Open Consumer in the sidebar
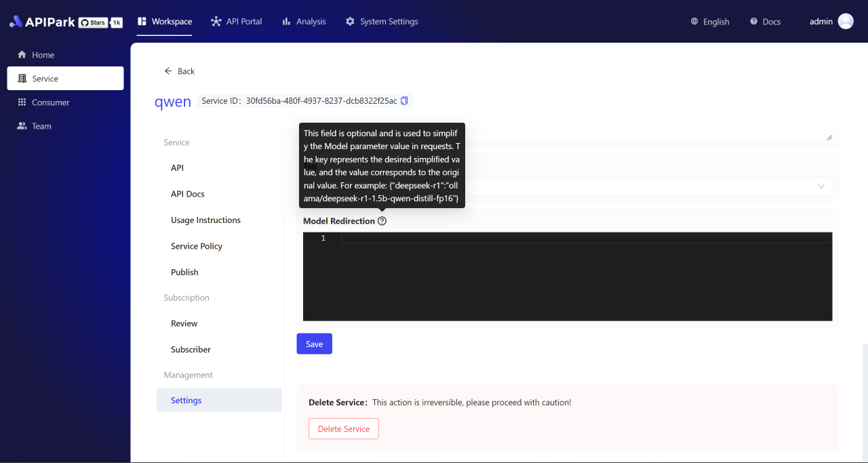Image resolution: width=868 pixels, height=463 pixels. pyautogui.click(x=65, y=102)
